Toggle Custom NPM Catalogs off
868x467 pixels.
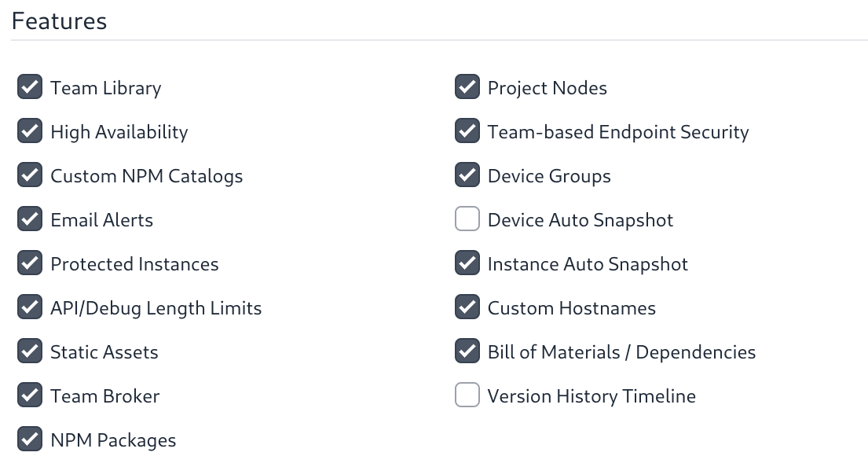pos(29,175)
